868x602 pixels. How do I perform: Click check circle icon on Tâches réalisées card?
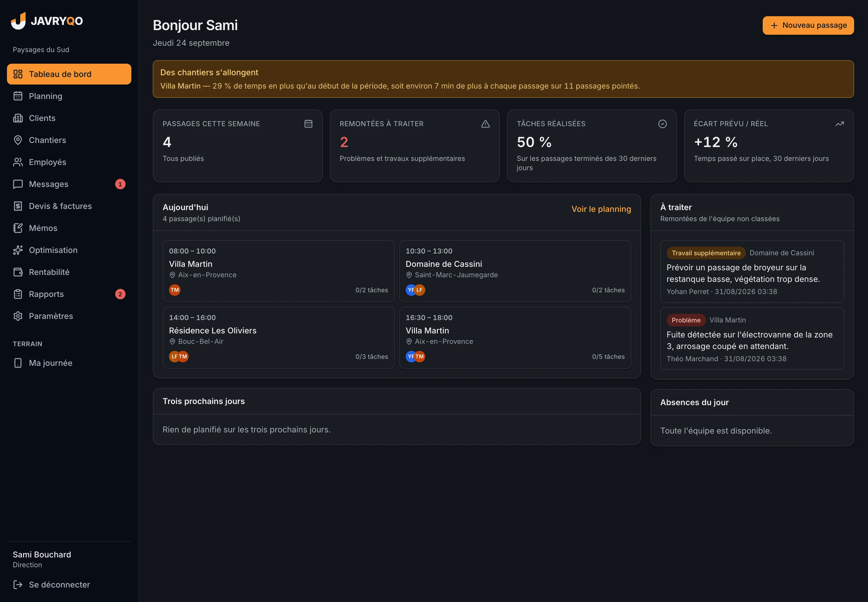point(662,124)
